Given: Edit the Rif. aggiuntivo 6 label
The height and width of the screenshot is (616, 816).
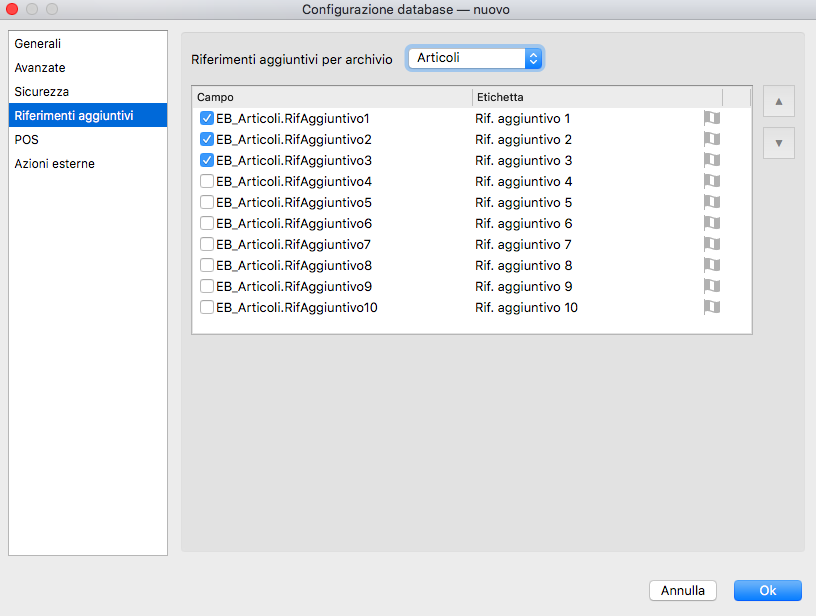Looking at the screenshot, I should pos(524,223).
